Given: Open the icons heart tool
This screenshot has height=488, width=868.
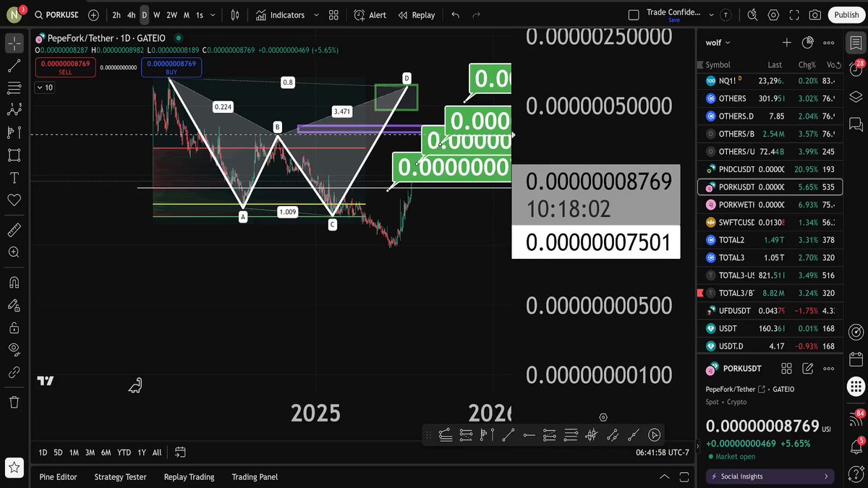Looking at the screenshot, I should pos(14,200).
